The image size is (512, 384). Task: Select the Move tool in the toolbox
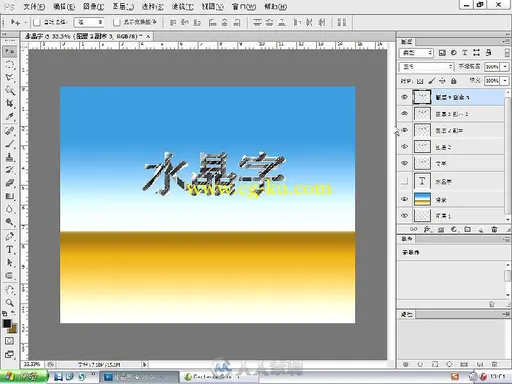coord(9,51)
